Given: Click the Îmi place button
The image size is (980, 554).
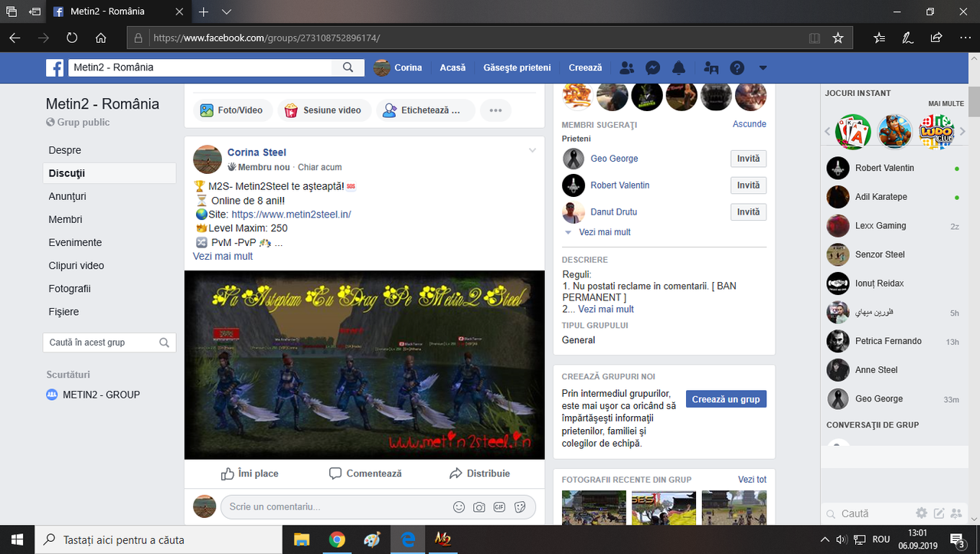Looking at the screenshot, I should pos(250,474).
